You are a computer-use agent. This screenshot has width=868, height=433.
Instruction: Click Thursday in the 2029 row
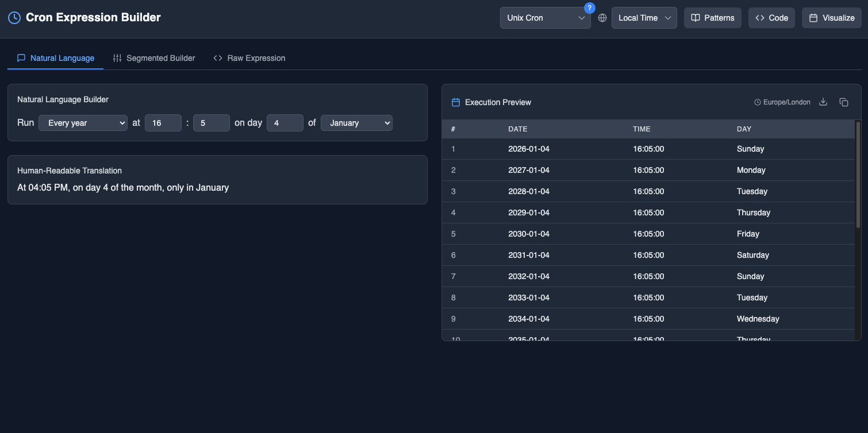[x=754, y=212]
